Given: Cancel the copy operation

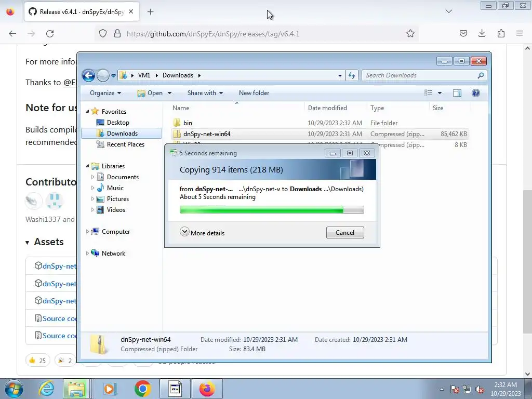Looking at the screenshot, I should pyautogui.click(x=345, y=232).
